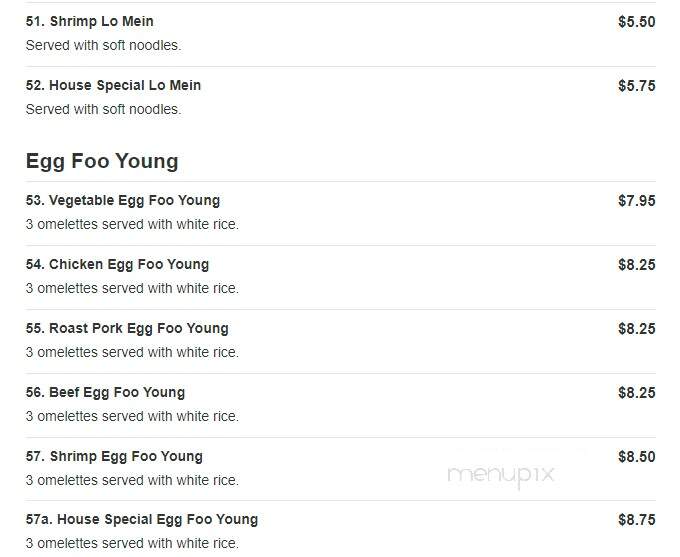Click the Egg Foo Young section heading
Image resolution: width=680 pixels, height=557 pixels.
(102, 162)
